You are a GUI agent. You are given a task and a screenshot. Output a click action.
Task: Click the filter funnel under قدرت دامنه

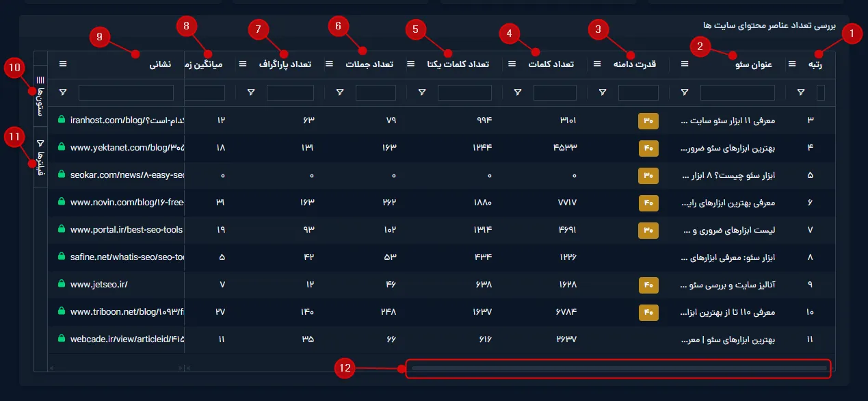[603, 92]
